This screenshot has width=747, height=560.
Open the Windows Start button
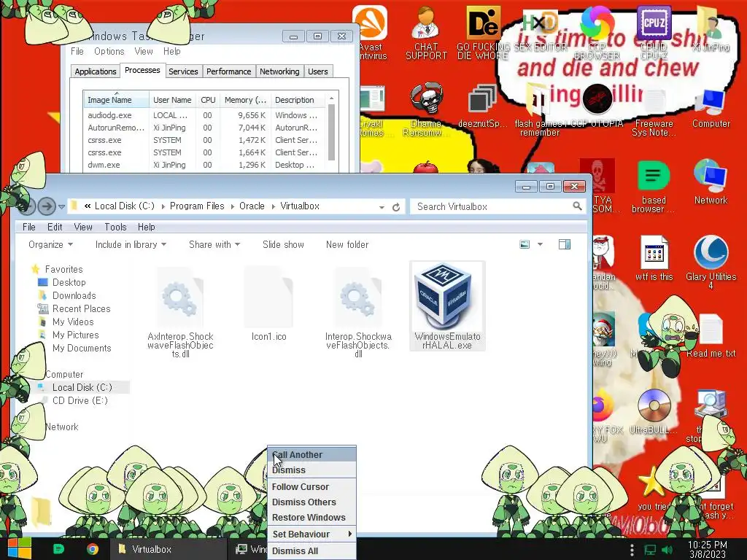(x=20, y=548)
